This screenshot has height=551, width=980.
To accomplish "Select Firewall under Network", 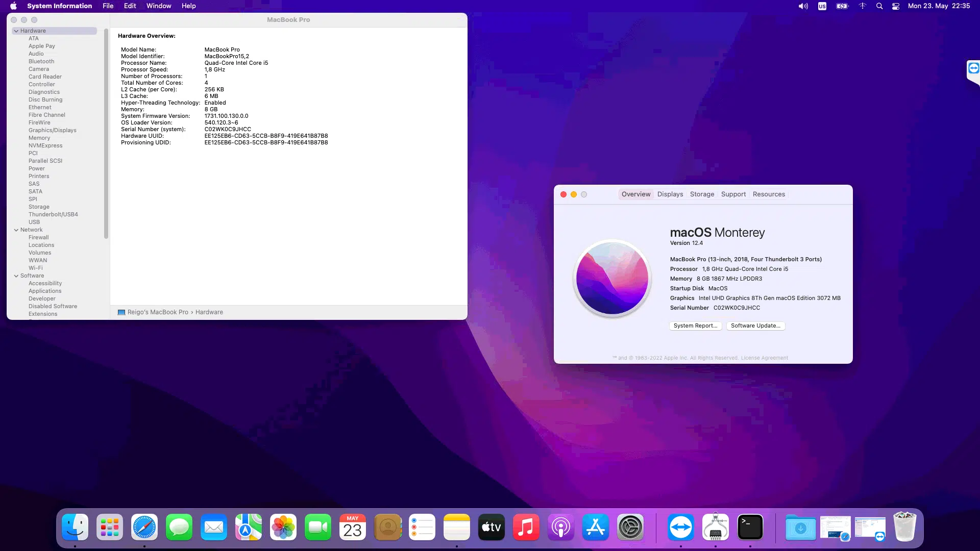I will coord(39,238).
